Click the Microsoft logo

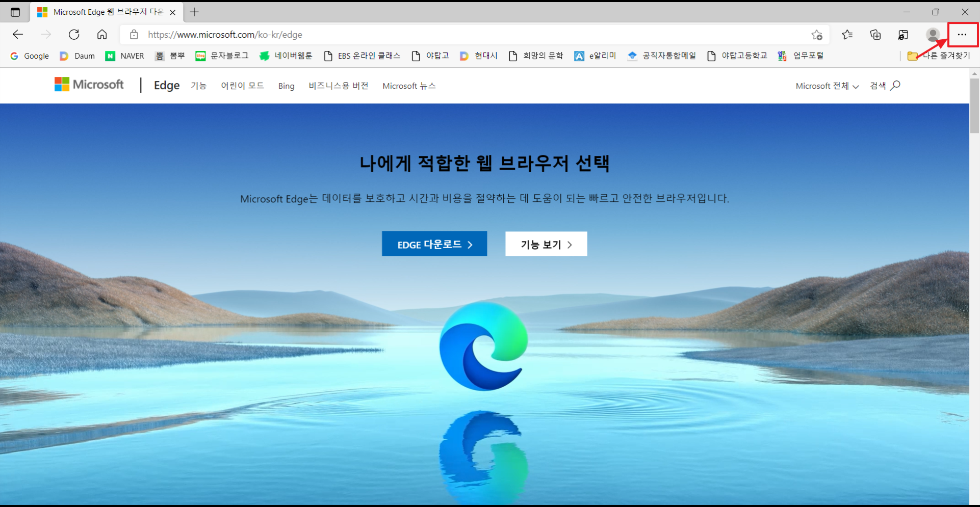tap(89, 85)
